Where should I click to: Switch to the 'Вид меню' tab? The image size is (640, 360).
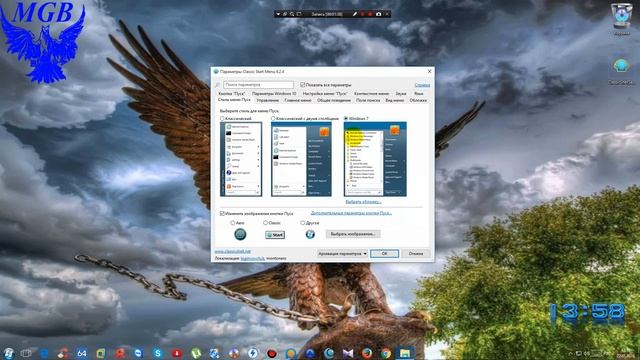pos(395,100)
